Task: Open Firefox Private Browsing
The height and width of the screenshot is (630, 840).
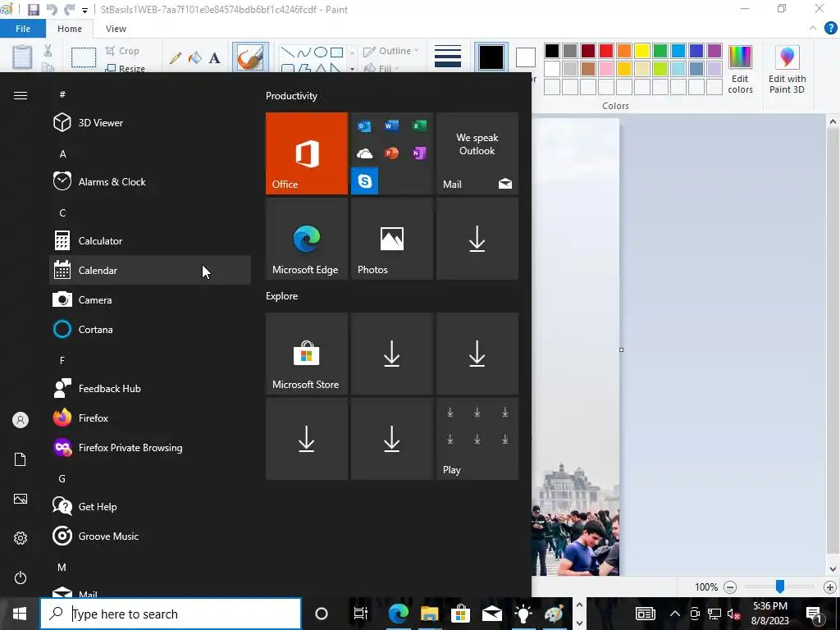Action: click(x=150, y=447)
